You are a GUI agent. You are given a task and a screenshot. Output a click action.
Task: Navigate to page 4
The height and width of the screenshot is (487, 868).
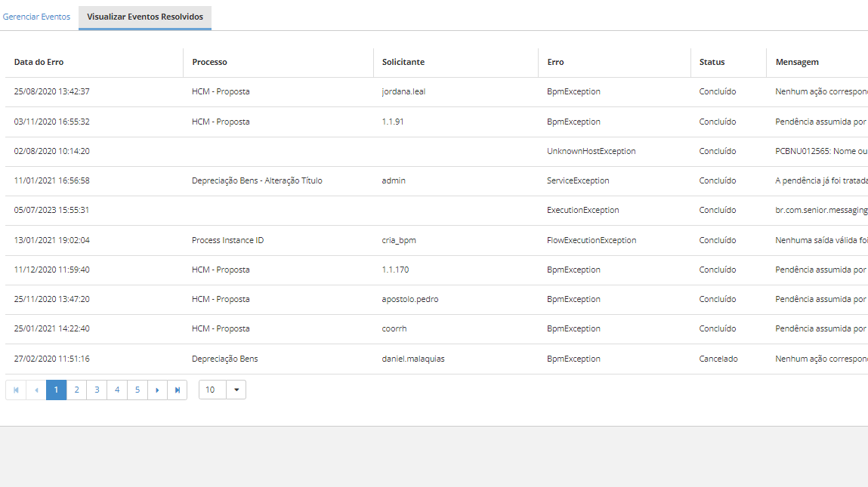[x=117, y=390]
